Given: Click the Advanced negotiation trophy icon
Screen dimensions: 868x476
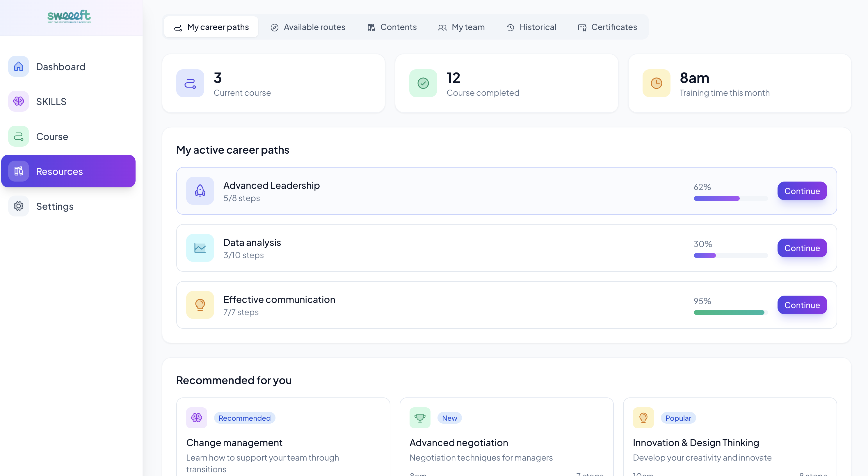Looking at the screenshot, I should click(419, 418).
